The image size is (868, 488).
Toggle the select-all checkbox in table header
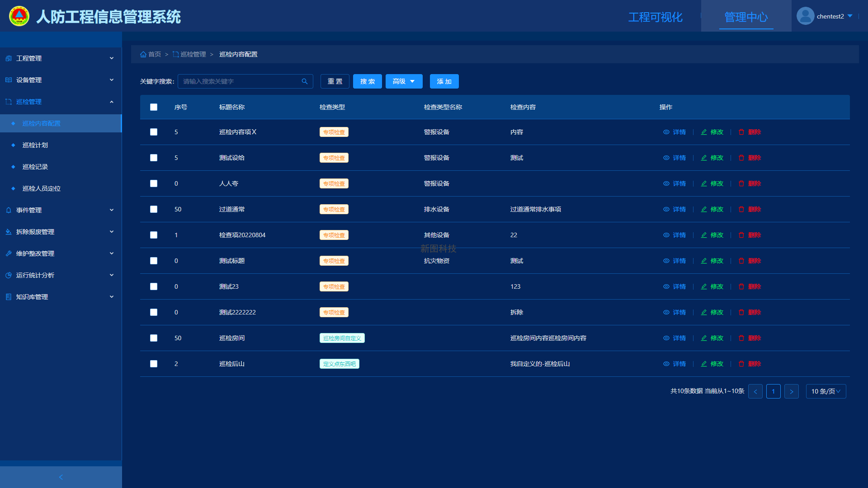point(154,107)
